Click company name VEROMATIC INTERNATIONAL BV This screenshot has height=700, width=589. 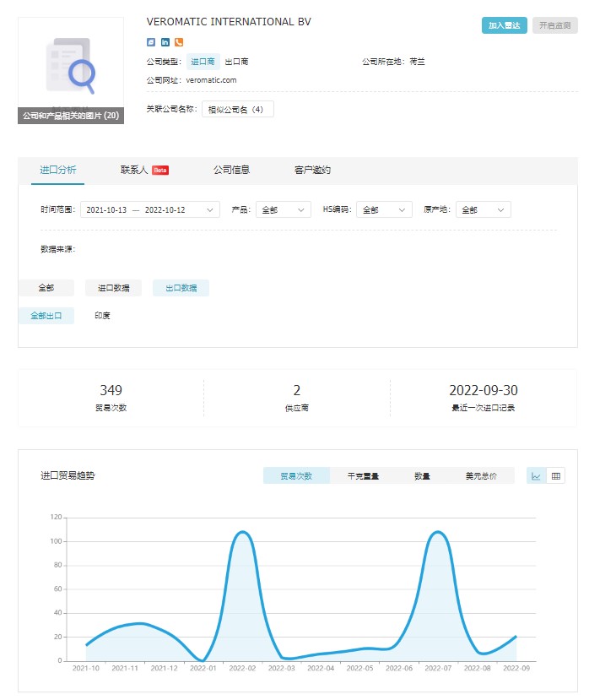click(x=229, y=22)
